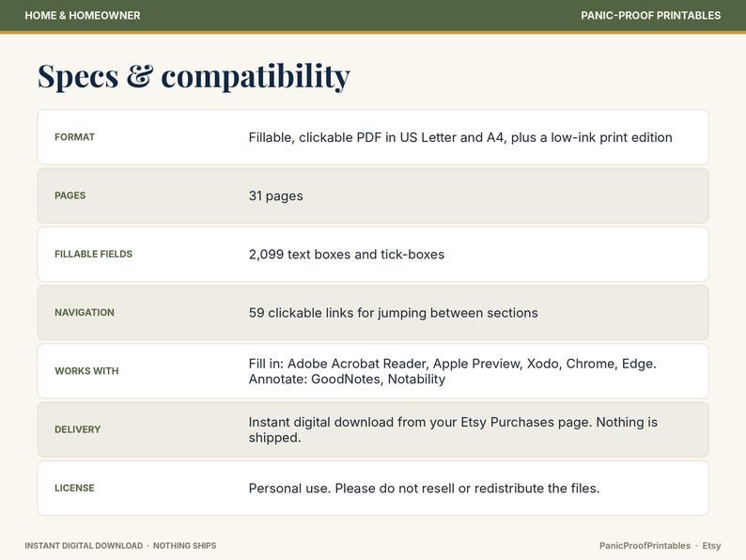Click the Fillable, clickable PDF format description

pyautogui.click(x=460, y=137)
